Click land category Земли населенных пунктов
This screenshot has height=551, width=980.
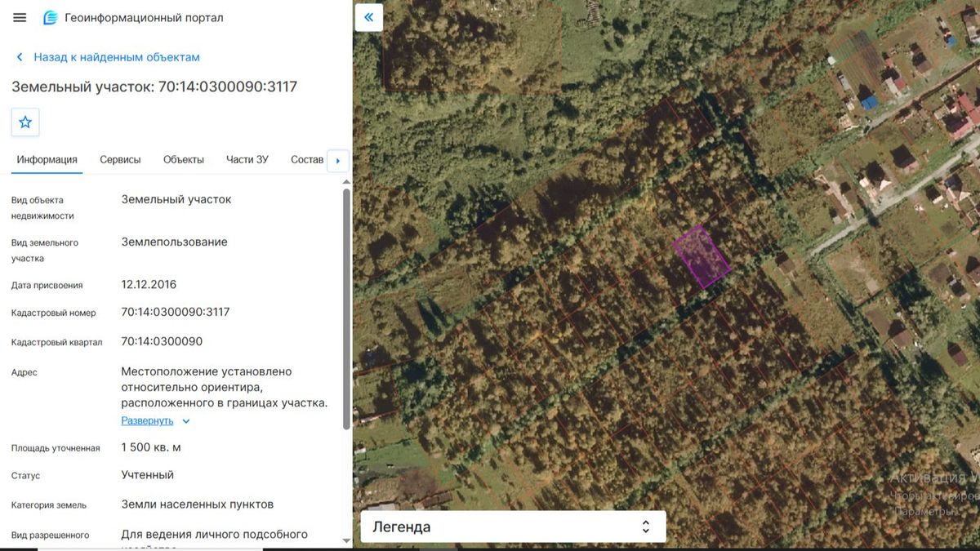pyautogui.click(x=198, y=504)
